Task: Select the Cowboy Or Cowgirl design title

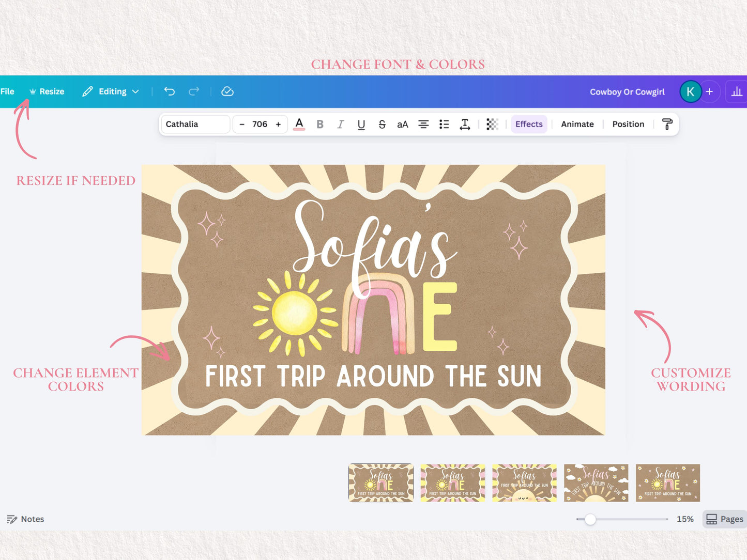Action: pos(627,92)
